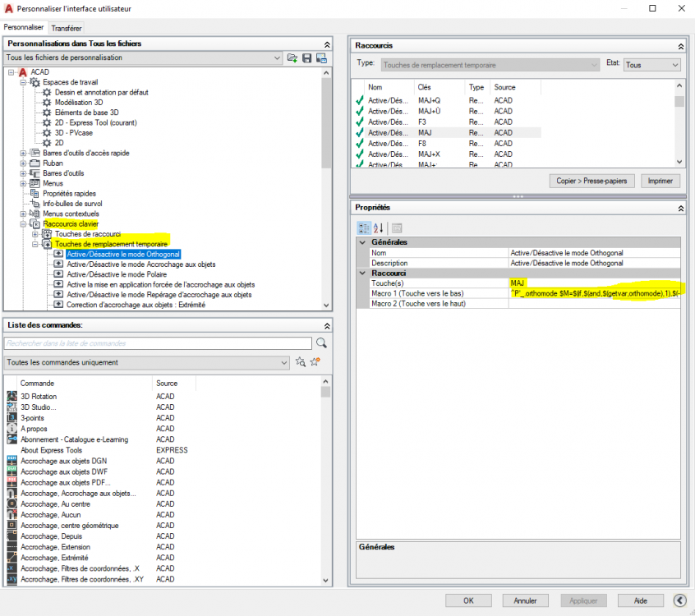The height and width of the screenshot is (616, 695).
Task: Collapse the Liste des commandes panel
Action: click(327, 326)
